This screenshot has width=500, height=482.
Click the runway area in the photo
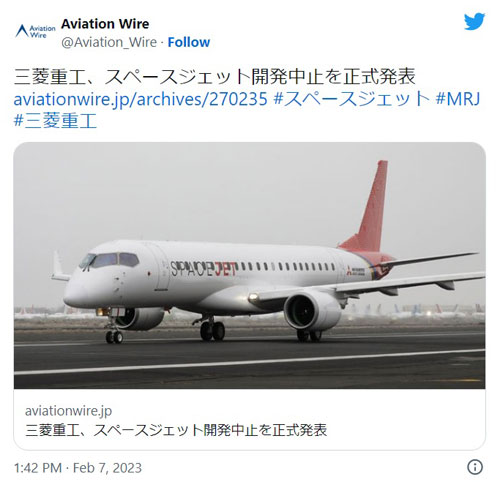[x=249, y=362]
